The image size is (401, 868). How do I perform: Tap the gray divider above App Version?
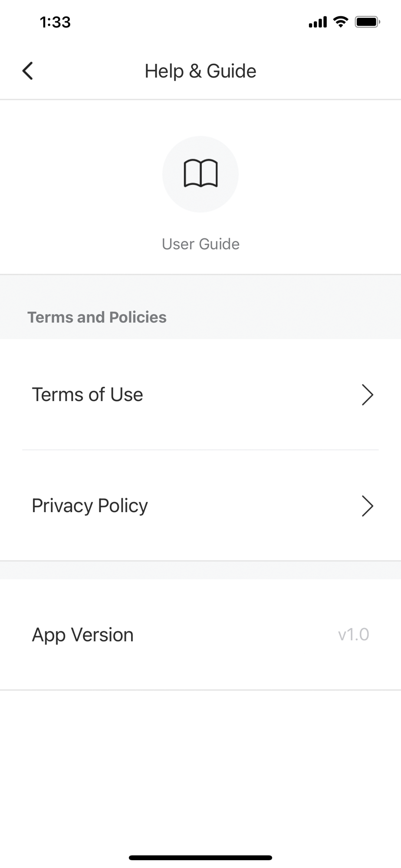tap(200, 570)
